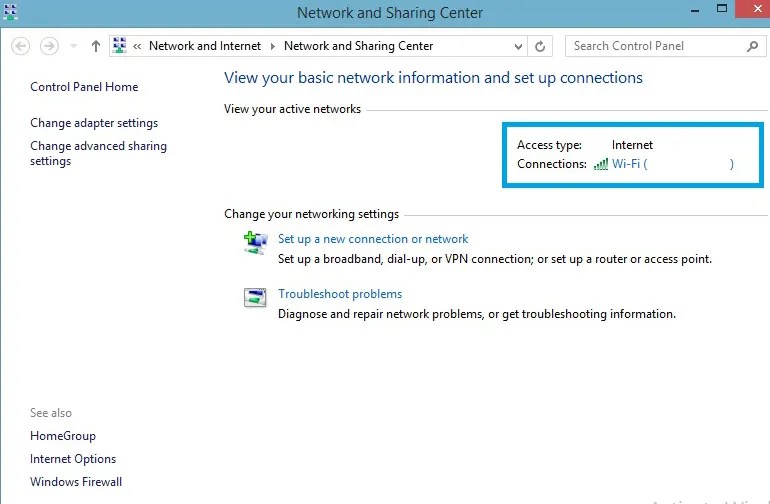Open Internet Options under See also

[73, 459]
